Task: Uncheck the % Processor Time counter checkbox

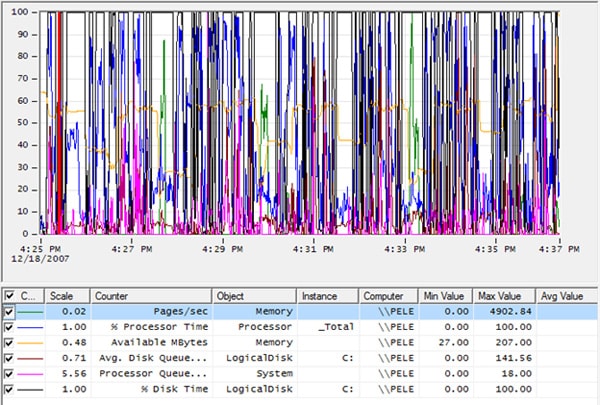Action: (x=9, y=327)
